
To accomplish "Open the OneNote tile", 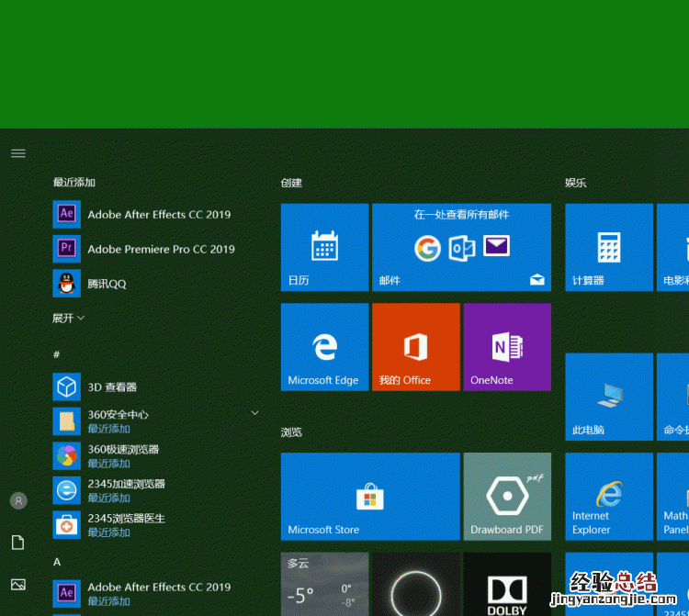I will [507, 347].
